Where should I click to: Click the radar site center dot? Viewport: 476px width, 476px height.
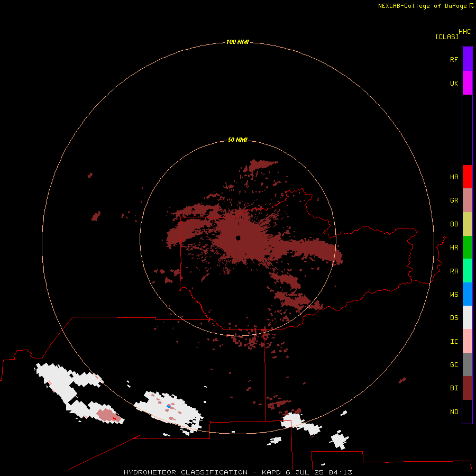238,238
